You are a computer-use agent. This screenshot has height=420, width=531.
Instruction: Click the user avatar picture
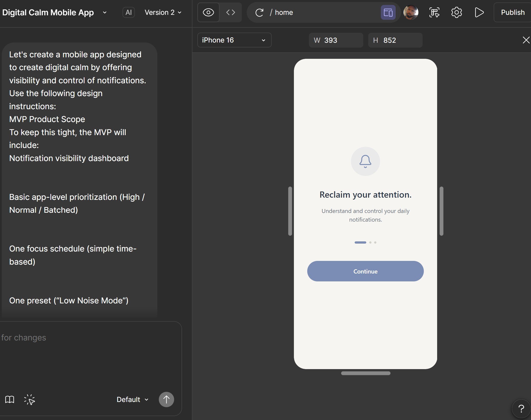pyautogui.click(x=411, y=12)
